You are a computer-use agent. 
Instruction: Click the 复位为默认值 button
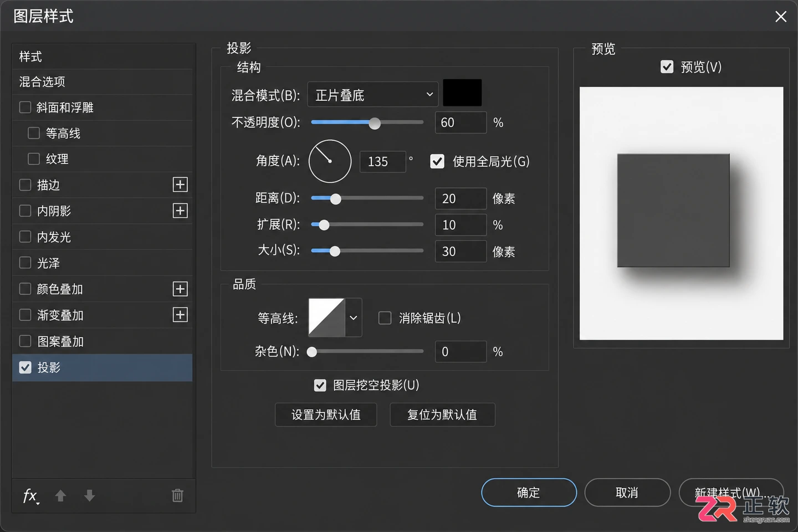point(442,415)
